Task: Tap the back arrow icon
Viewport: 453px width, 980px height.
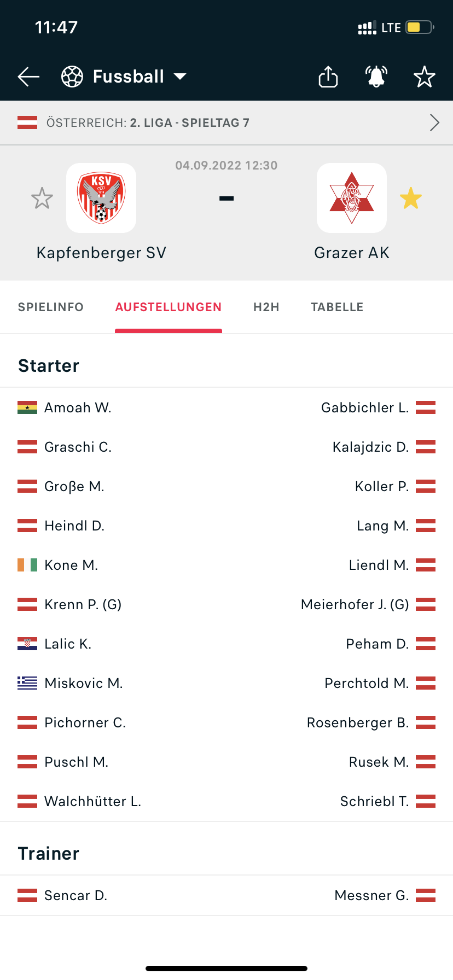Action: point(28,77)
